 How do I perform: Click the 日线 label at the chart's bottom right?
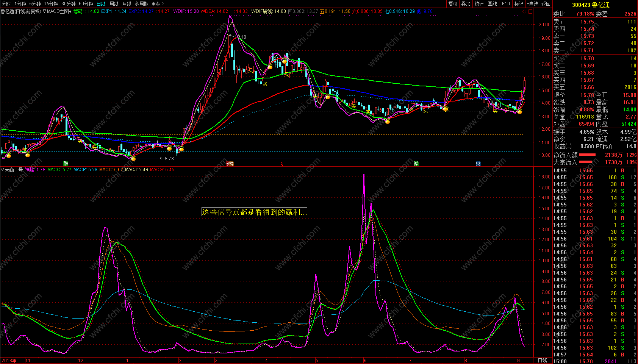pos(543,361)
